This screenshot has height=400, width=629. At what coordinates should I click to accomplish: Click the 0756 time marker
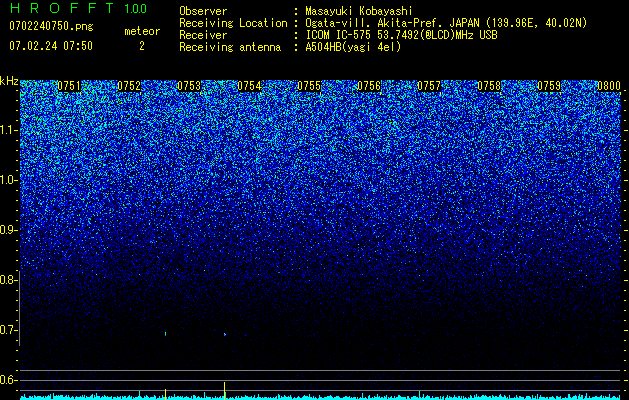[x=369, y=86]
